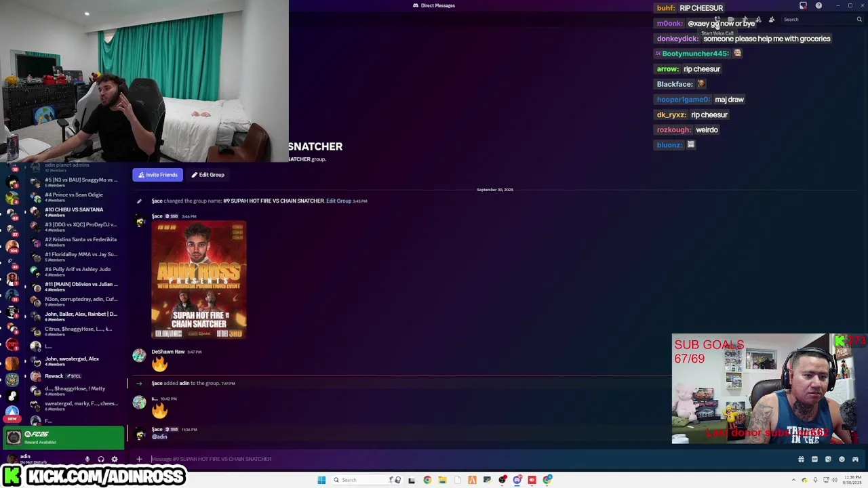Open the gift icon in message bar
The width and height of the screenshot is (868, 488).
[801, 460]
